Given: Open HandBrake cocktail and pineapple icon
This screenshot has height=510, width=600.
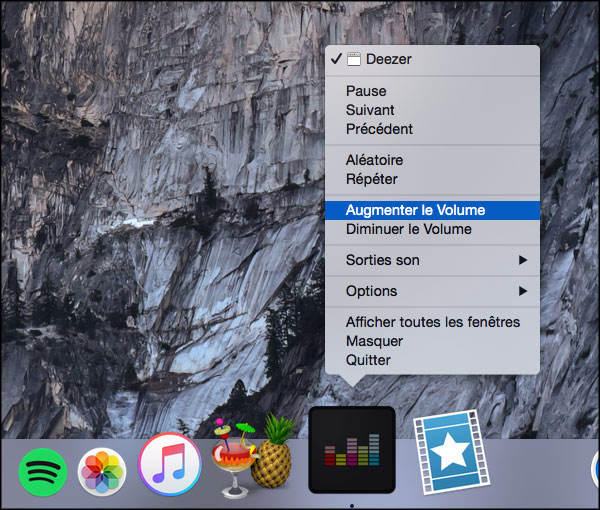Looking at the screenshot, I should tap(250, 458).
